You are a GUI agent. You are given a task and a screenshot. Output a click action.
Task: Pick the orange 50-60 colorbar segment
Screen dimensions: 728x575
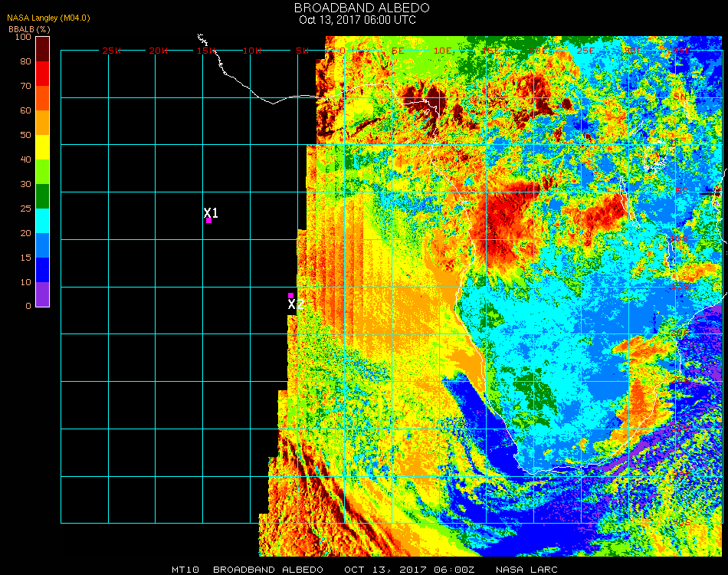click(x=43, y=123)
